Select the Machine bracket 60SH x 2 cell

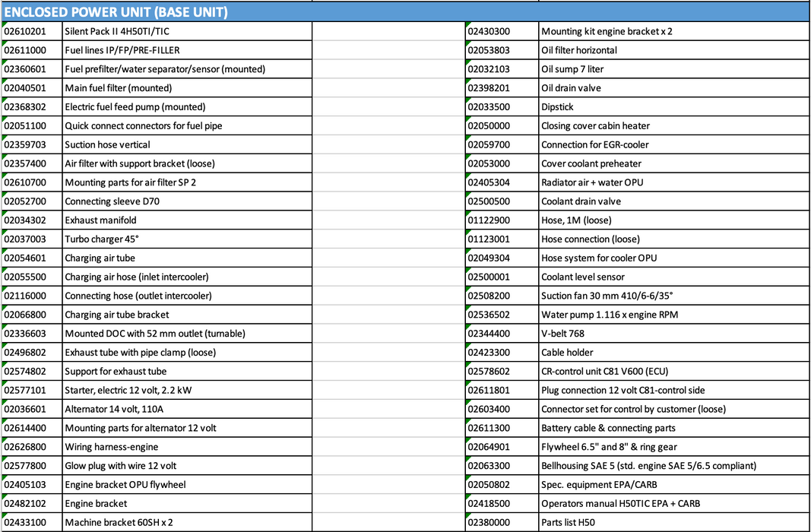(x=186, y=523)
